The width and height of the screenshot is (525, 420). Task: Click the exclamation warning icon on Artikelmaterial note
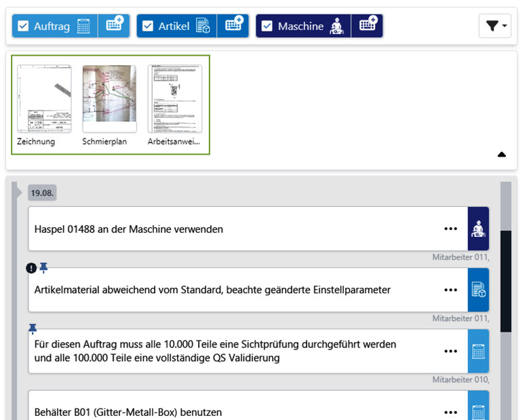(x=31, y=268)
